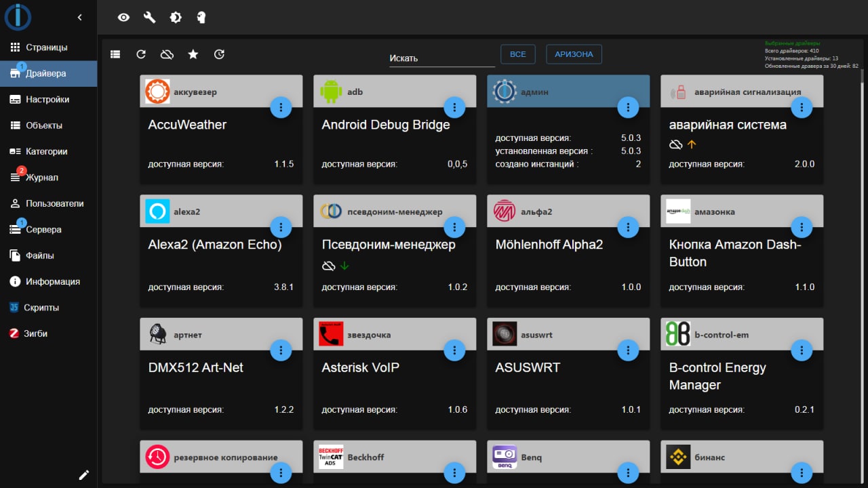Screen dimensions: 868x488
Task: Switch to list view of drivers
Action: click(x=115, y=54)
